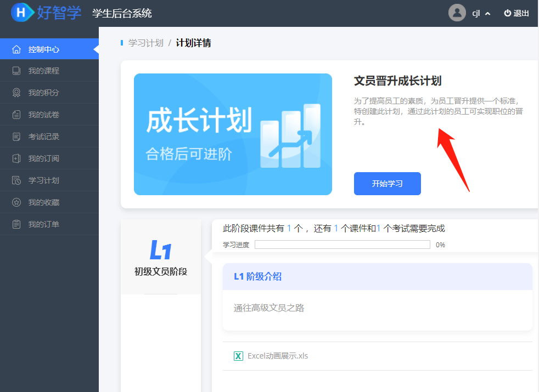The width and height of the screenshot is (539, 392).
Task: Go to 我的收藏 in sidebar
Action: [49, 202]
